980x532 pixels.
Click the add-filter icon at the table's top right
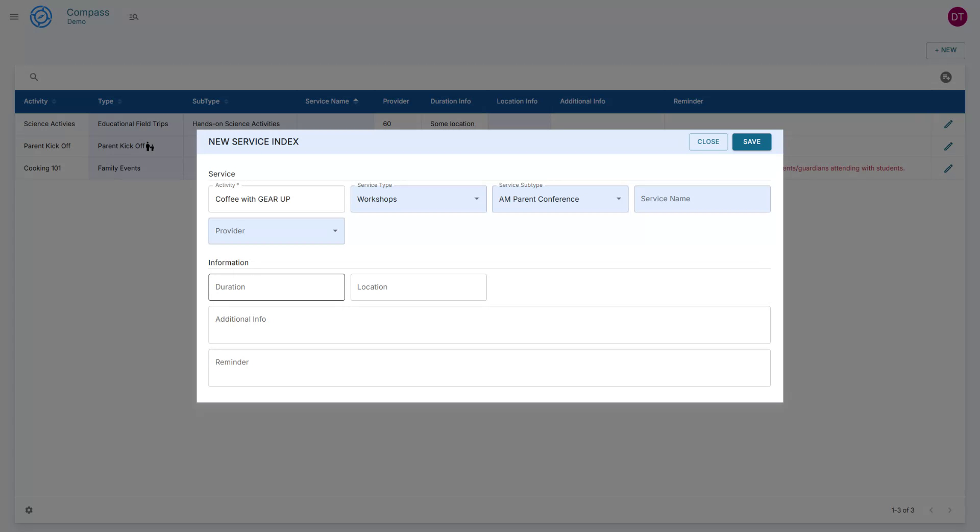(946, 77)
